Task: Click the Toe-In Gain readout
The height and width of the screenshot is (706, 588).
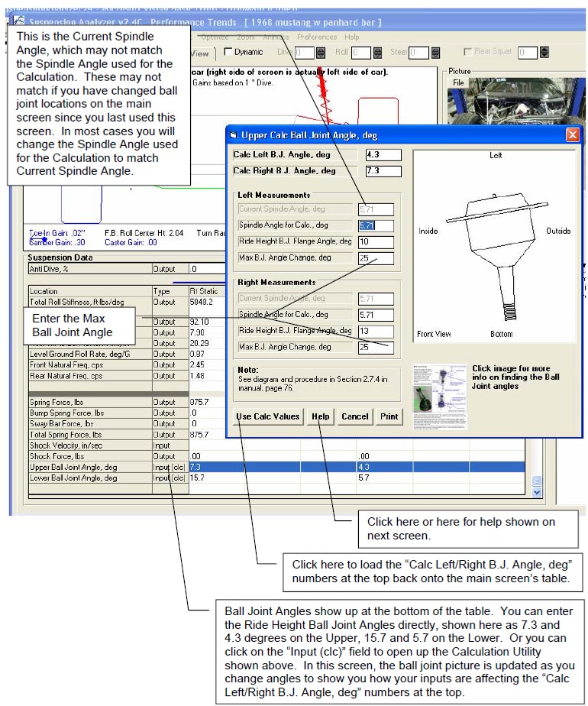Action: click(x=57, y=233)
